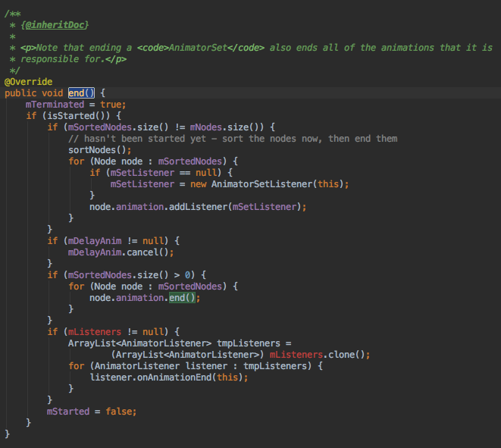Click the addListener method call

point(198,207)
